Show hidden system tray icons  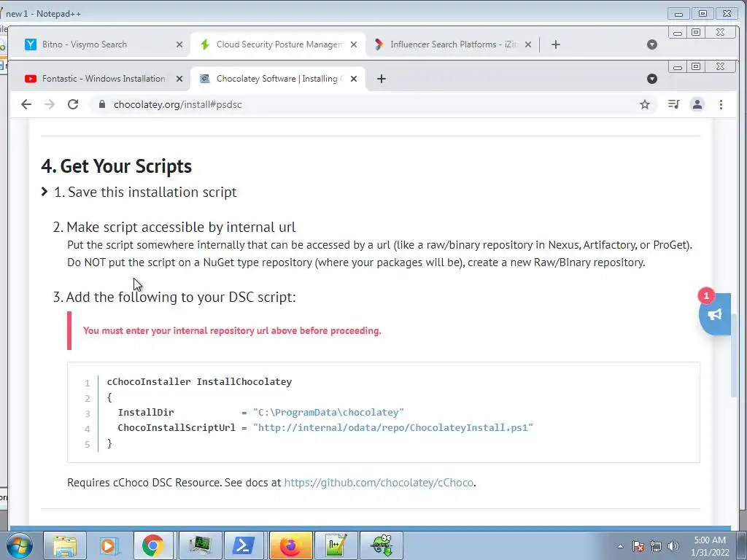coord(620,546)
